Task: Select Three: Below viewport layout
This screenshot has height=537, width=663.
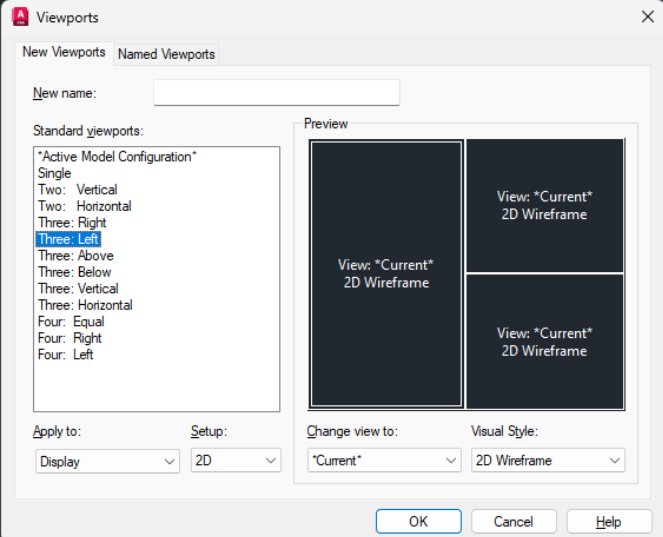Action: pyautogui.click(x=74, y=272)
